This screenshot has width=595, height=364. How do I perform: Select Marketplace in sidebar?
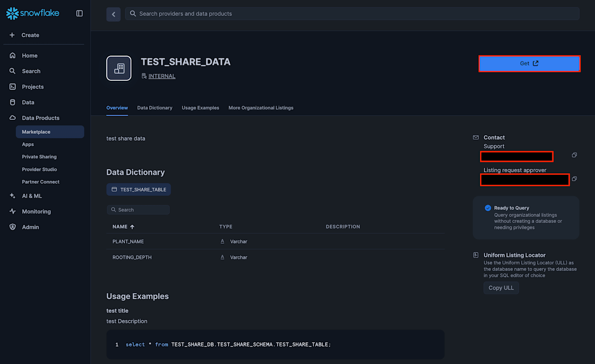coord(50,132)
